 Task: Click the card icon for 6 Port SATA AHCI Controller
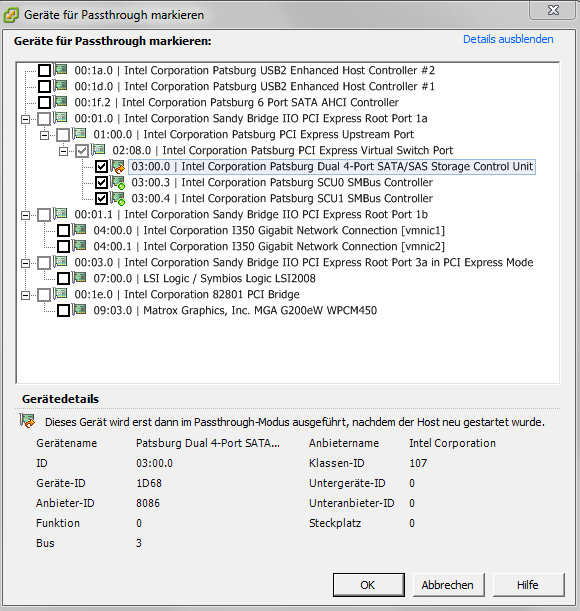coord(61,102)
